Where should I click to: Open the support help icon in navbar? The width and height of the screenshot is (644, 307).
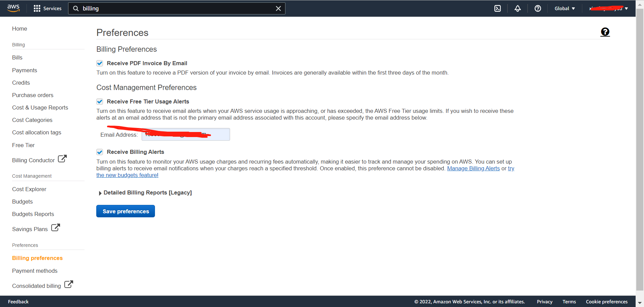pyautogui.click(x=538, y=8)
